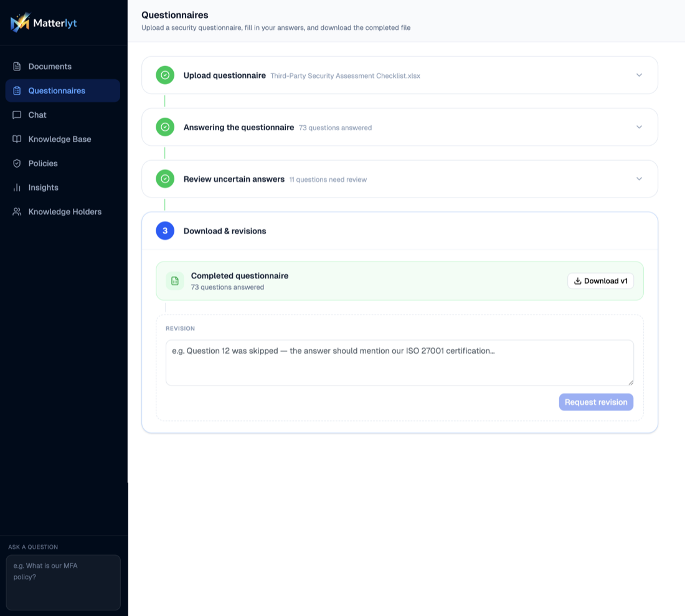This screenshot has width=685, height=616.
Task: Click the Questionnaires page heading
Action: (175, 15)
